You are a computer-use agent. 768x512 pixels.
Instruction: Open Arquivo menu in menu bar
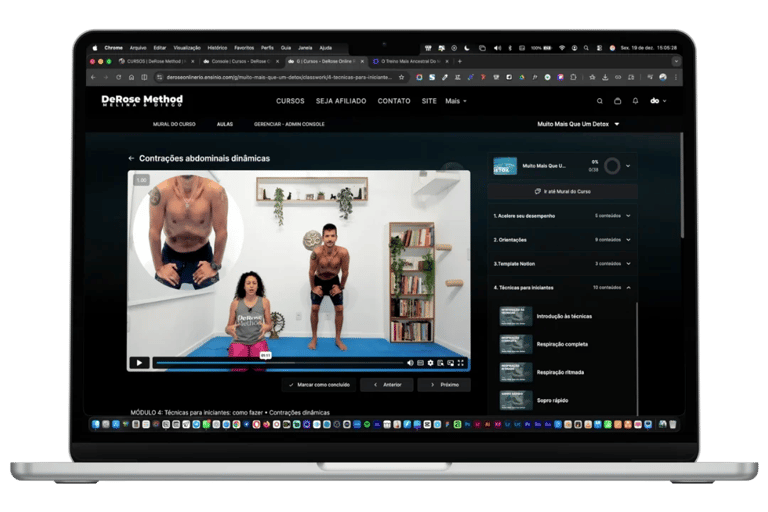tap(138, 48)
